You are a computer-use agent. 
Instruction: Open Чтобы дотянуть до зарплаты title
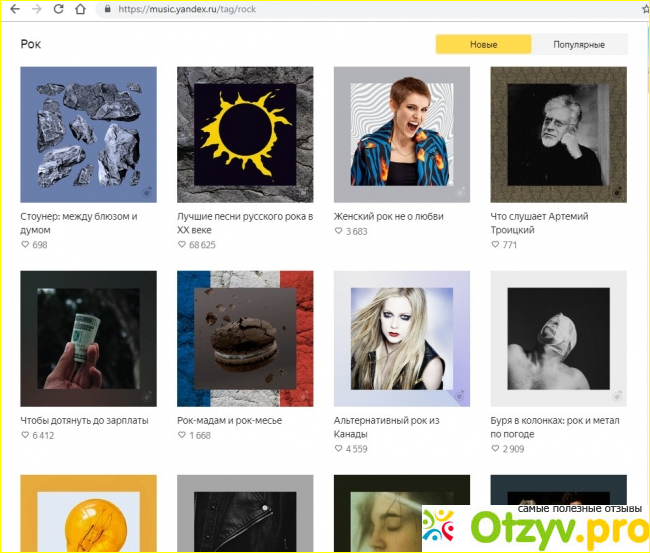84,420
